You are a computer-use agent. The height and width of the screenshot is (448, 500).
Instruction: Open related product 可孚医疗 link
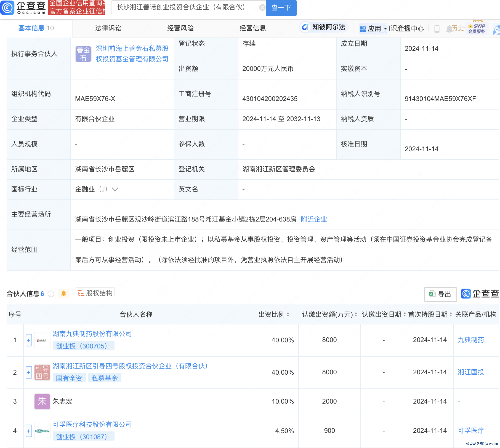[x=470, y=431]
